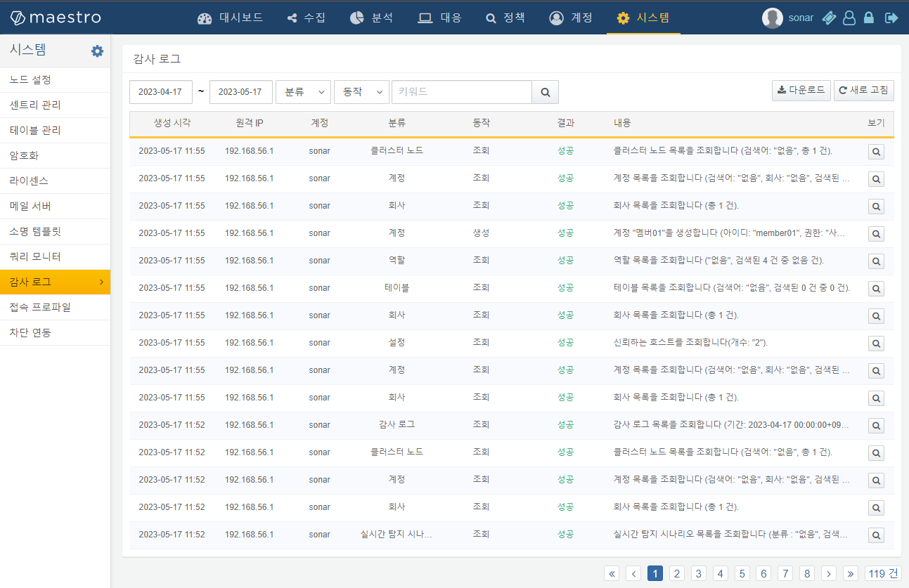The image size is (909, 588).
Task: Click the 새로 고침 refresh button
Action: coord(864,90)
